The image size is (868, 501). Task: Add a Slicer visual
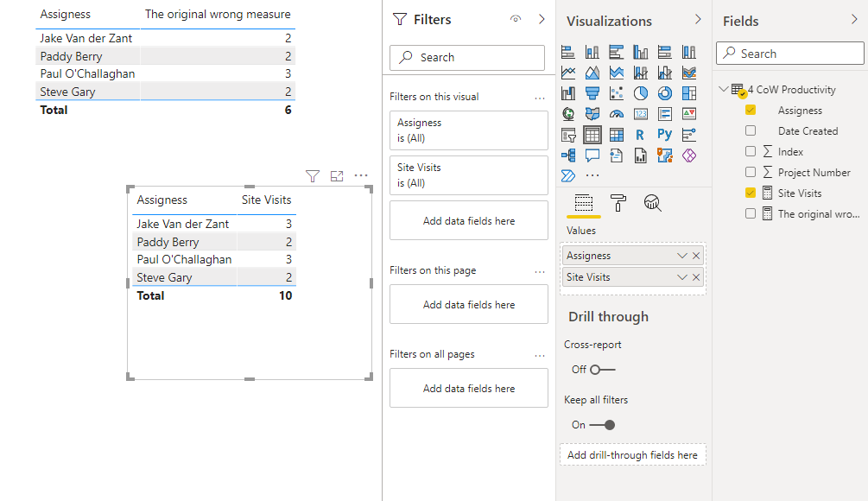pos(568,135)
